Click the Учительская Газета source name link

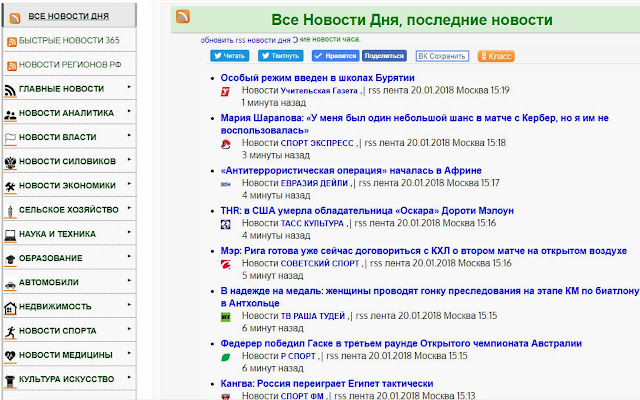click(x=319, y=91)
